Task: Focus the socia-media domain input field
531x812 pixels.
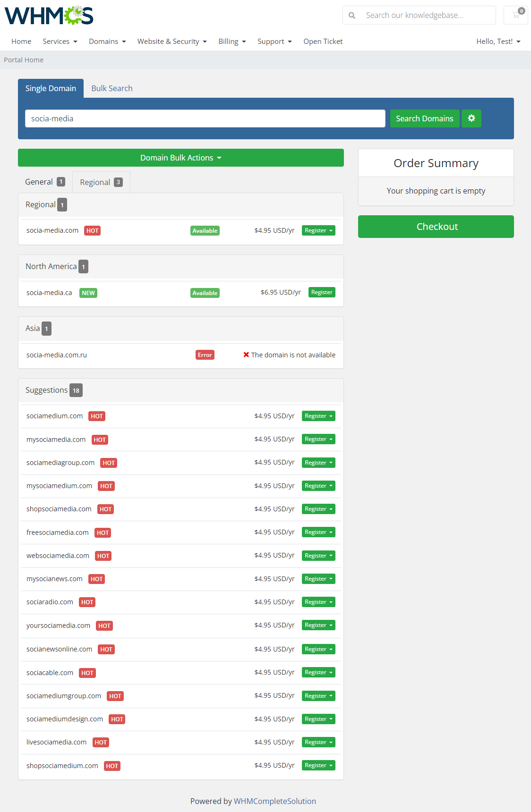Action: tap(205, 118)
